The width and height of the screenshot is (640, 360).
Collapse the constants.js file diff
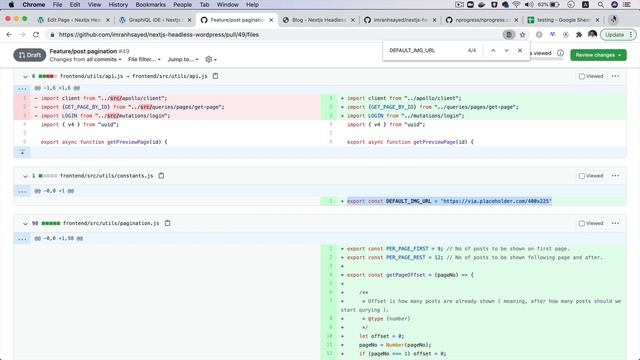pyautogui.click(x=25, y=176)
